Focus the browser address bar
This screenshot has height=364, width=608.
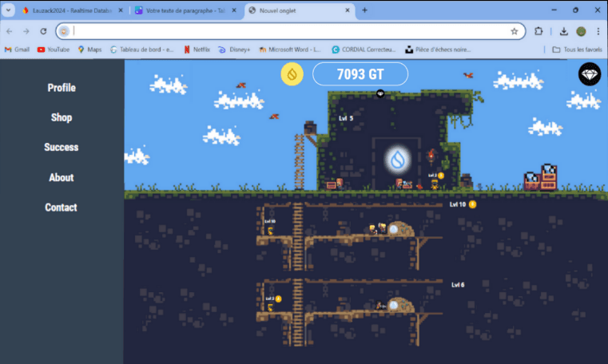(288, 31)
